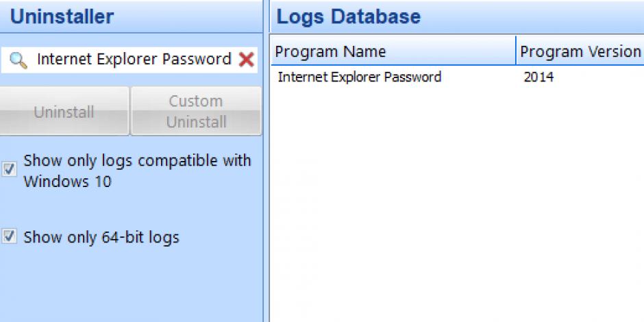Toggle Show only logs compatible with Windows 10 checkbox
644x322 pixels.
click(9, 169)
